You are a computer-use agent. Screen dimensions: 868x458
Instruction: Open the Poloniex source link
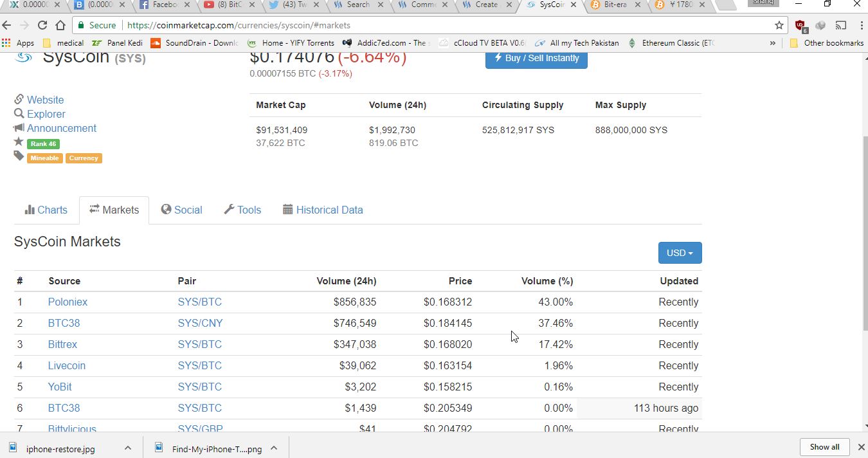point(68,302)
